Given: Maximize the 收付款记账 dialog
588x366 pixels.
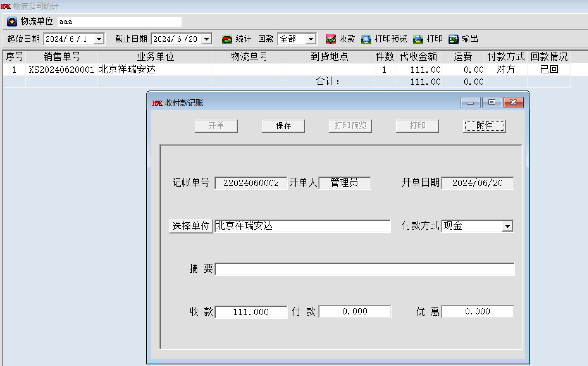Looking at the screenshot, I should [x=492, y=102].
